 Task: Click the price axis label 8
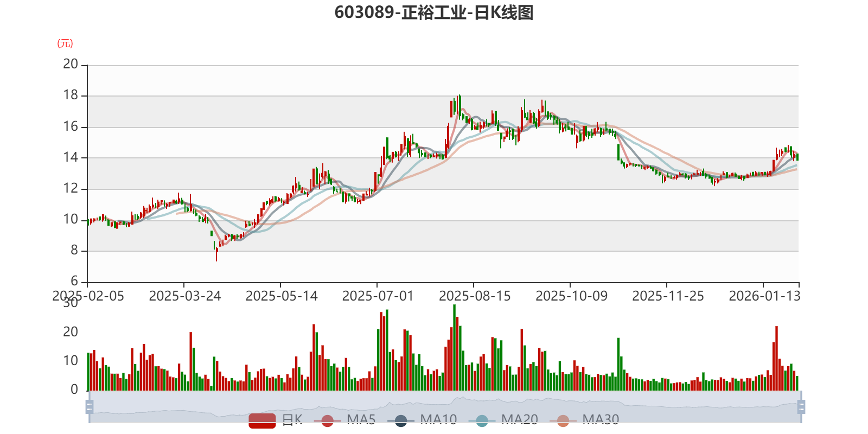74,251
